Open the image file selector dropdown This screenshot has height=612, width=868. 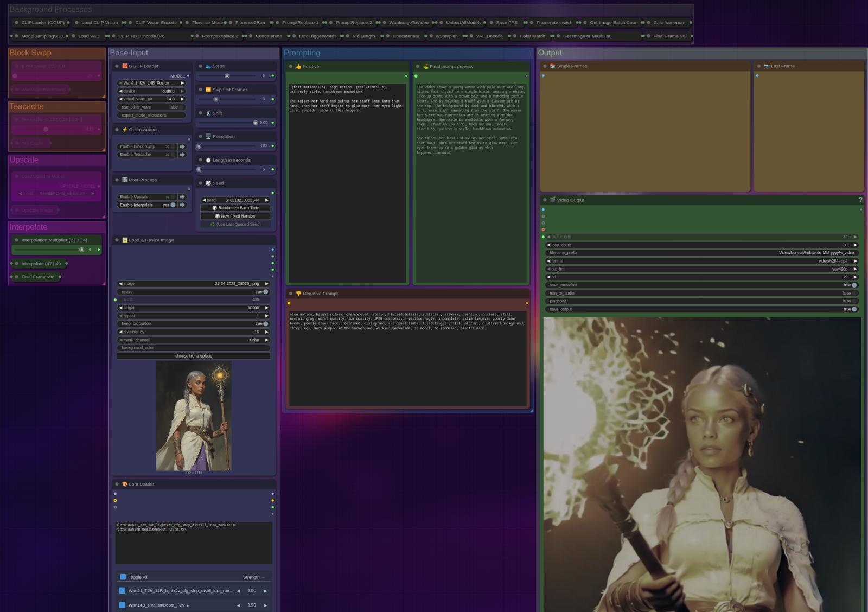coord(194,284)
